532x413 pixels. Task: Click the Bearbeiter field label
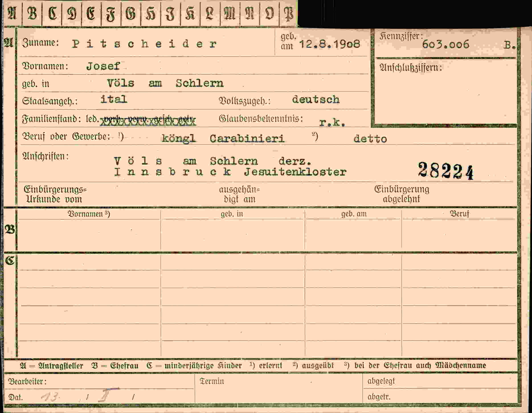pos(27,381)
